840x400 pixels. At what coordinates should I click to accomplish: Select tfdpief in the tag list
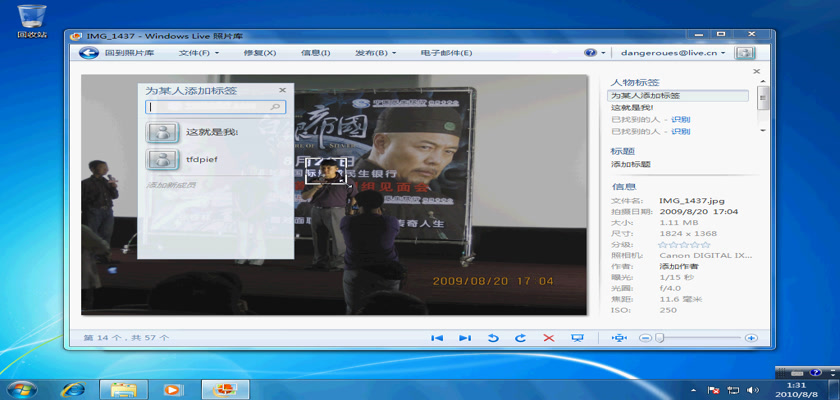point(201,159)
